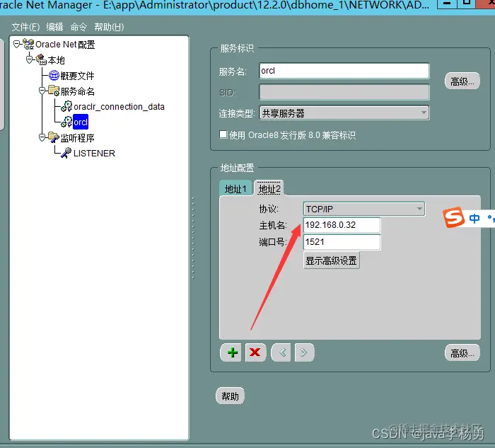The image size is (495, 448).
Task: Click the 端口号 input field
Action: pyautogui.click(x=342, y=242)
